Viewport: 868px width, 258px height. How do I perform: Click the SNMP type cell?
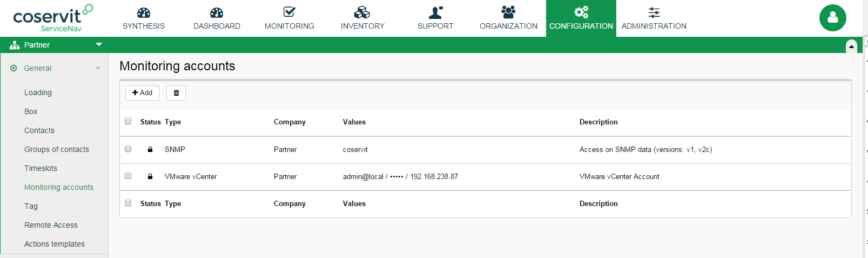tap(175, 149)
